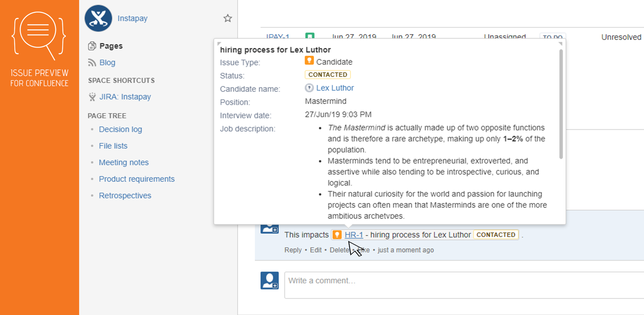The image size is (644, 315).
Task: Click the Instapay space logo
Action: point(98,18)
